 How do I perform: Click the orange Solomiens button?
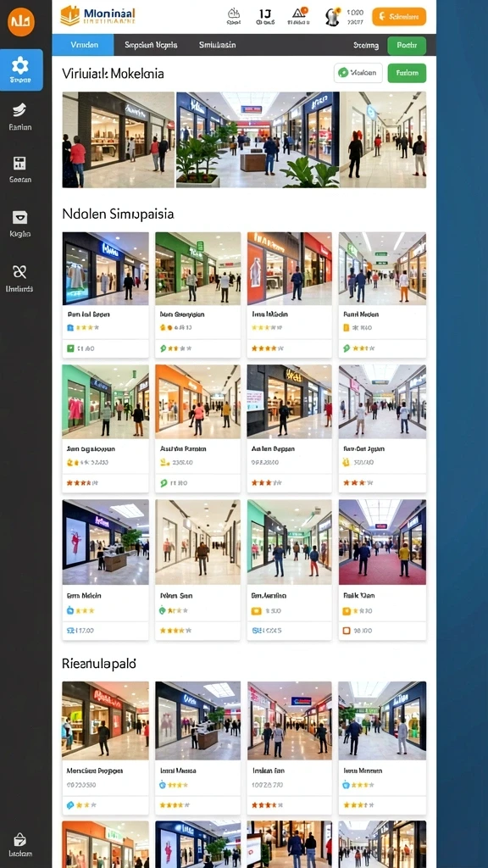pyautogui.click(x=399, y=17)
